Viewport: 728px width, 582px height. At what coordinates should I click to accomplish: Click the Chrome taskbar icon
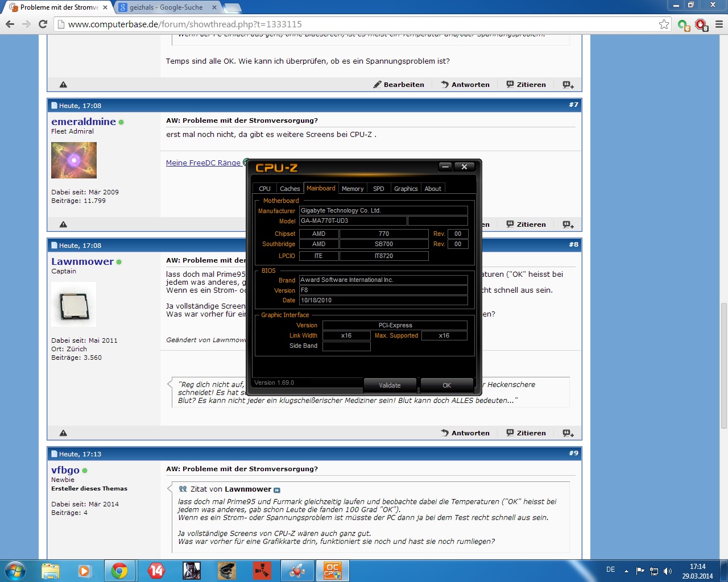[x=119, y=571]
